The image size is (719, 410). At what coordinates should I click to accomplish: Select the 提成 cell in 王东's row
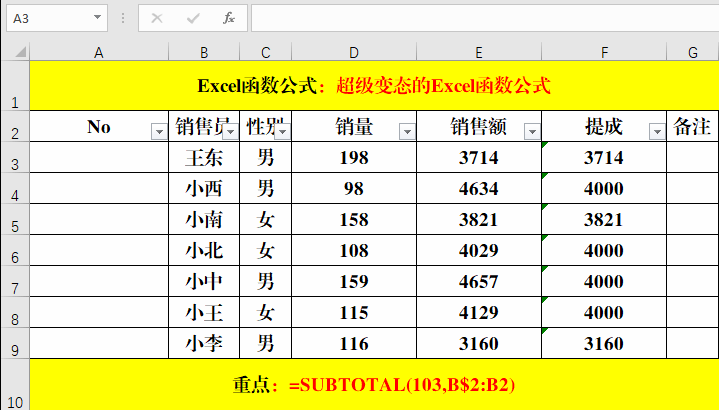pyautogui.click(x=604, y=157)
